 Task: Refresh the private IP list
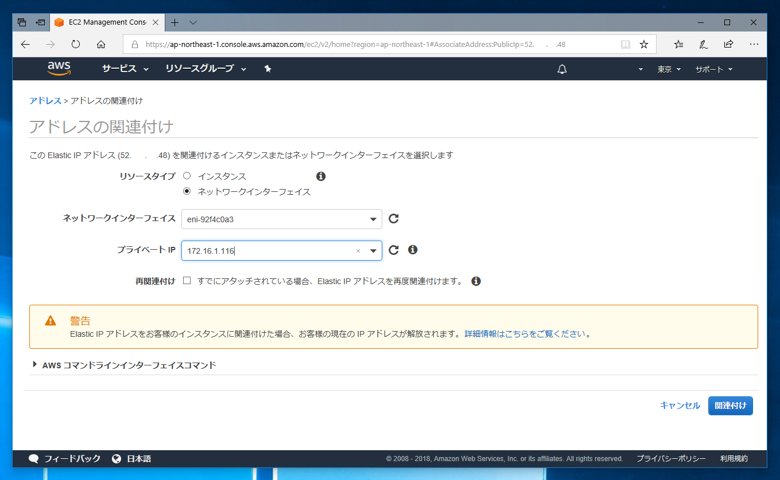pos(393,250)
